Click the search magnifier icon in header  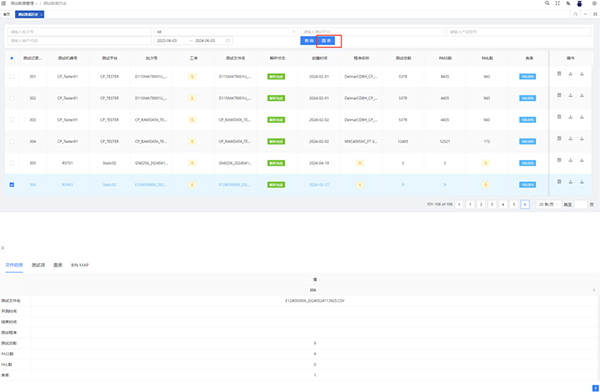pos(547,3)
